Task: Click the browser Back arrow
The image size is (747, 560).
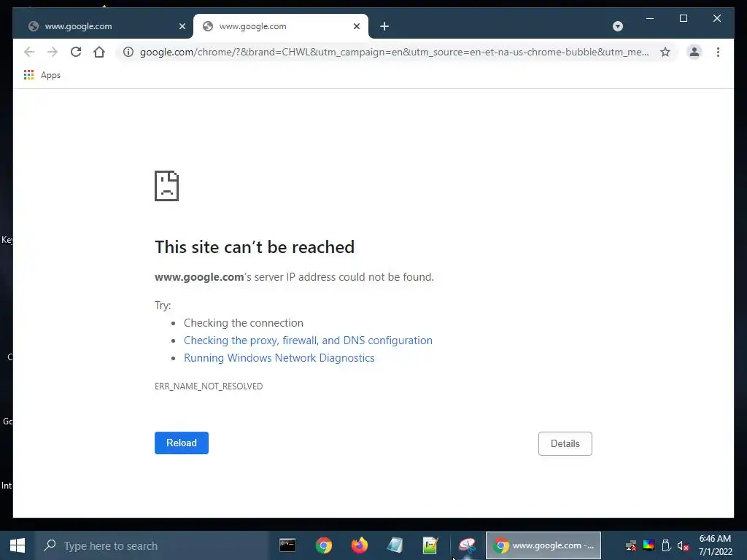Action: (x=29, y=52)
